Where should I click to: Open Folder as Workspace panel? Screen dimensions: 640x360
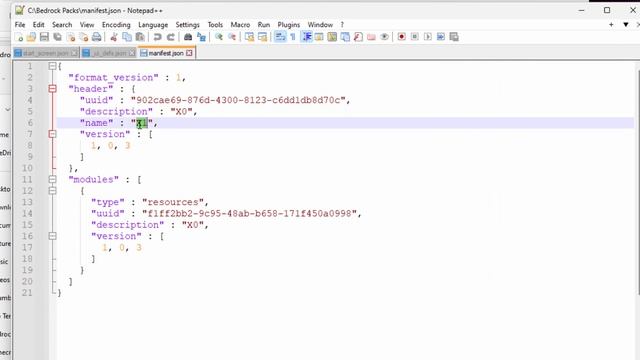click(371, 37)
